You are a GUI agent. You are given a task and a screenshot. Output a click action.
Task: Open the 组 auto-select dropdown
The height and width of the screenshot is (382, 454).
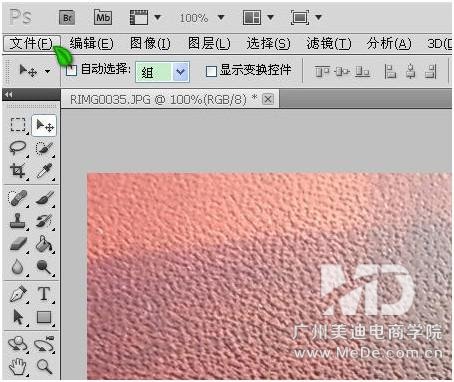click(x=162, y=72)
